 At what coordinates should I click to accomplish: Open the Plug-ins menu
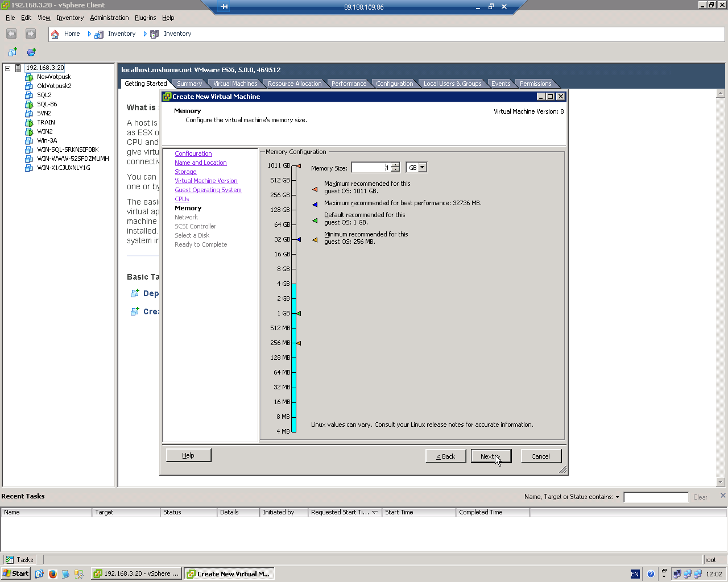pyautogui.click(x=145, y=18)
